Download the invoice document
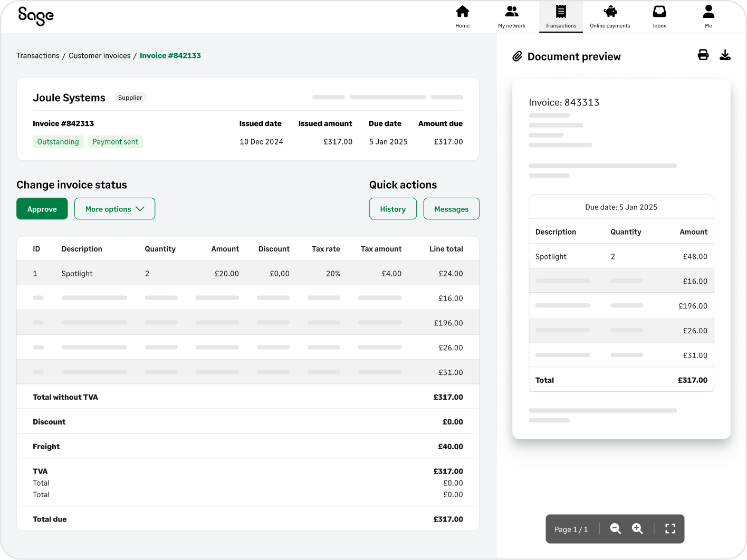This screenshot has height=560, width=747. tap(725, 55)
